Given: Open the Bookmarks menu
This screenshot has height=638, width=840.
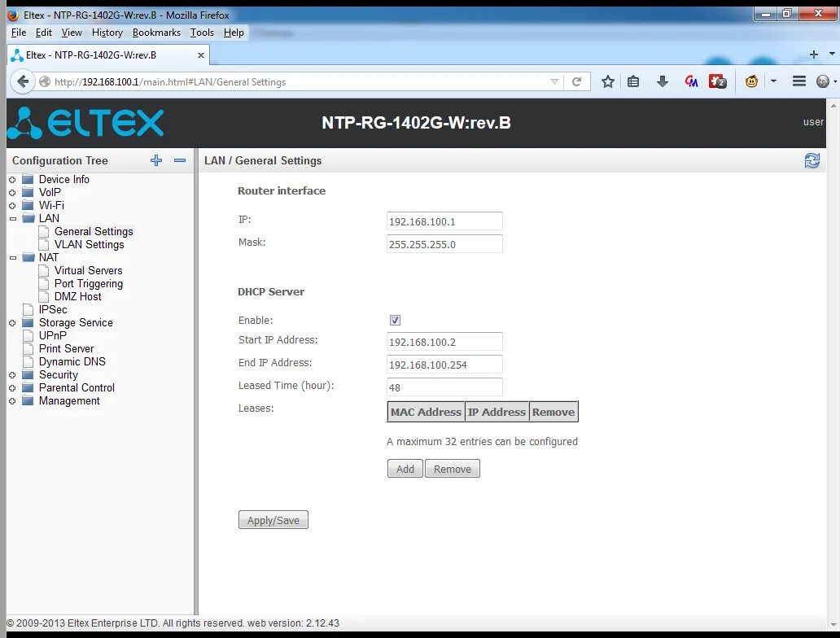Looking at the screenshot, I should tap(156, 33).
